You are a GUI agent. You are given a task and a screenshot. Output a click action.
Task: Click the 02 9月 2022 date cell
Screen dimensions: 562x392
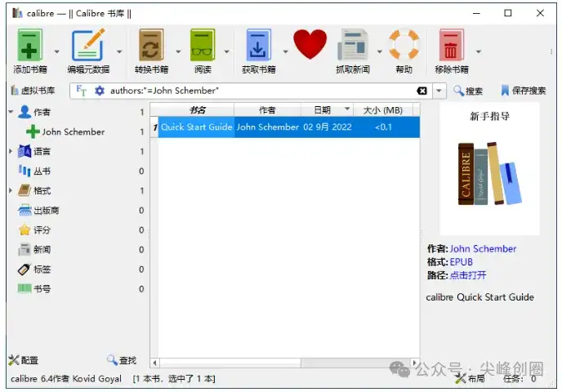click(x=327, y=127)
